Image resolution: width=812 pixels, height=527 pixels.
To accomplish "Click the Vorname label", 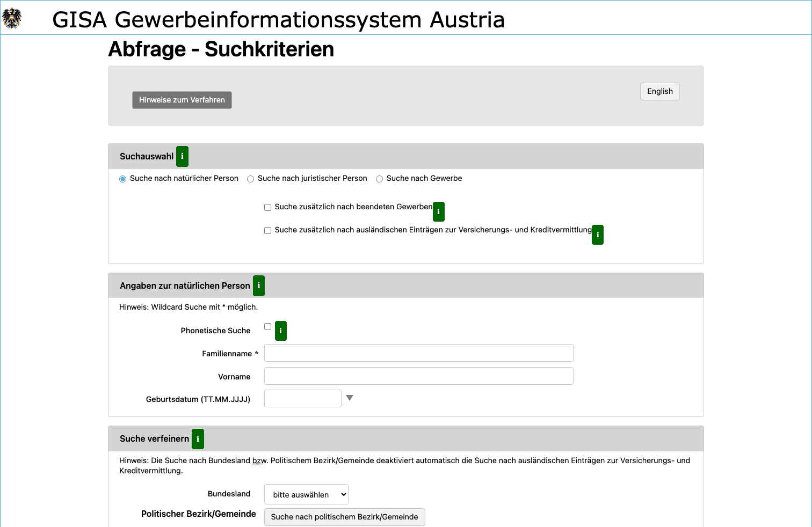I will point(234,377).
